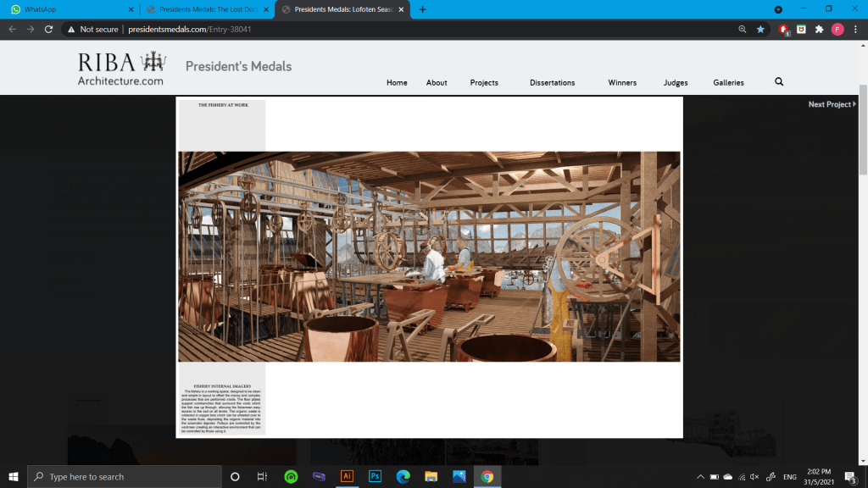
Task: Bookmark this page with the star icon
Action: click(x=760, y=29)
